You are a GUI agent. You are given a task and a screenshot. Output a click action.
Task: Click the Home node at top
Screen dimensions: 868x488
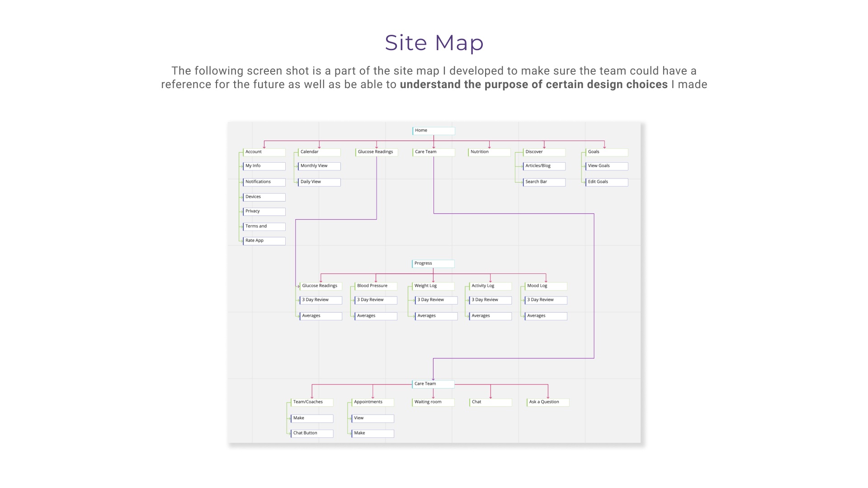point(433,131)
